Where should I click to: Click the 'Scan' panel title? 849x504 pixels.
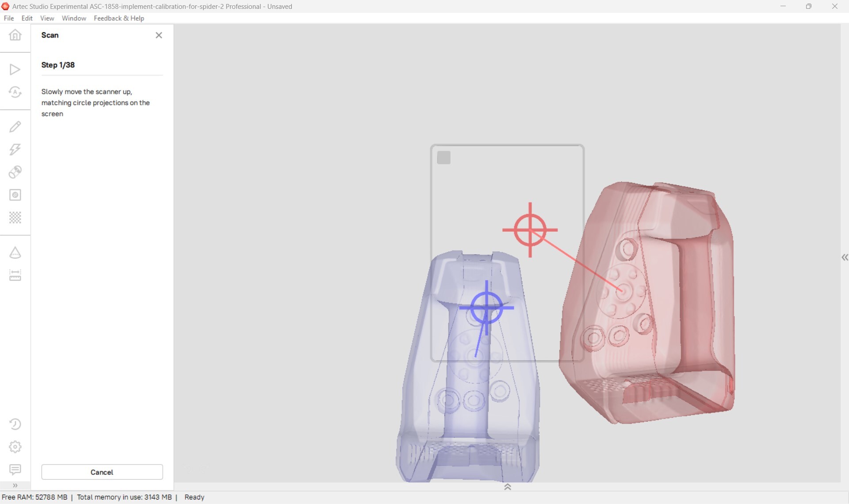tap(50, 35)
